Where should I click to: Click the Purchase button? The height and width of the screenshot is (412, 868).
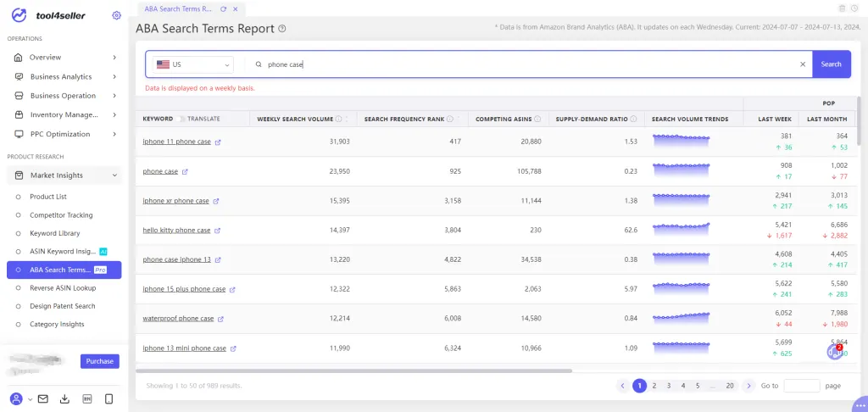pyautogui.click(x=100, y=361)
